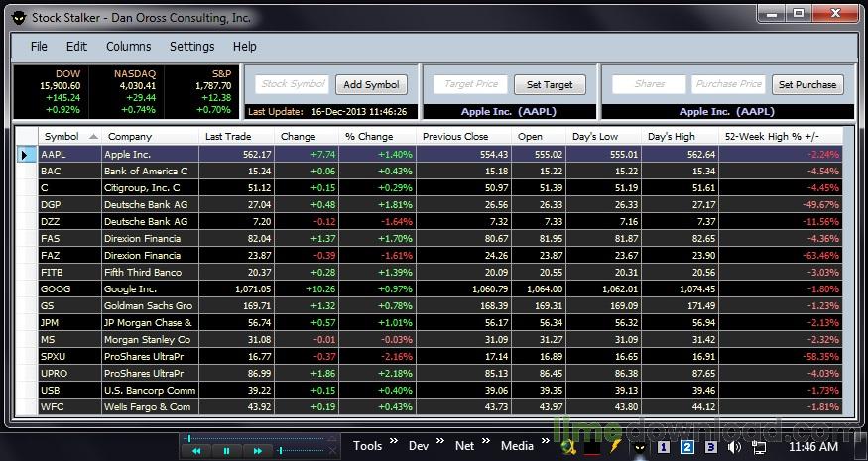
Task: Pause playback in the taskbar media player
Action: pyautogui.click(x=226, y=451)
